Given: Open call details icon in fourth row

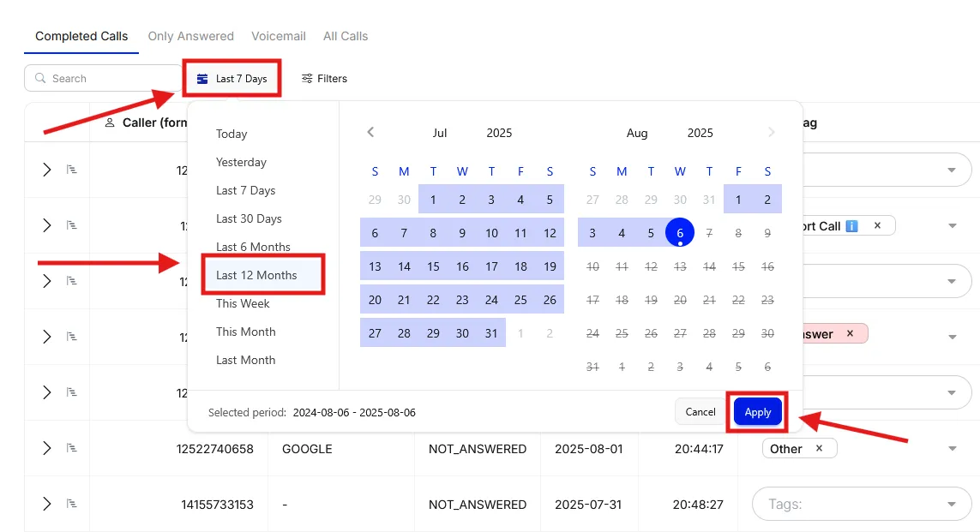Looking at the screenshot, I should pos(72,337).
